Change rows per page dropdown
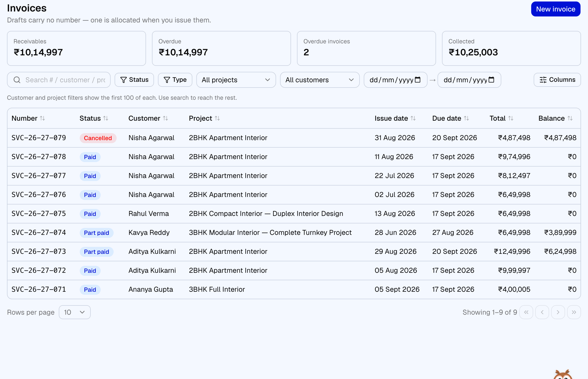588x379 pixels. 74,312
